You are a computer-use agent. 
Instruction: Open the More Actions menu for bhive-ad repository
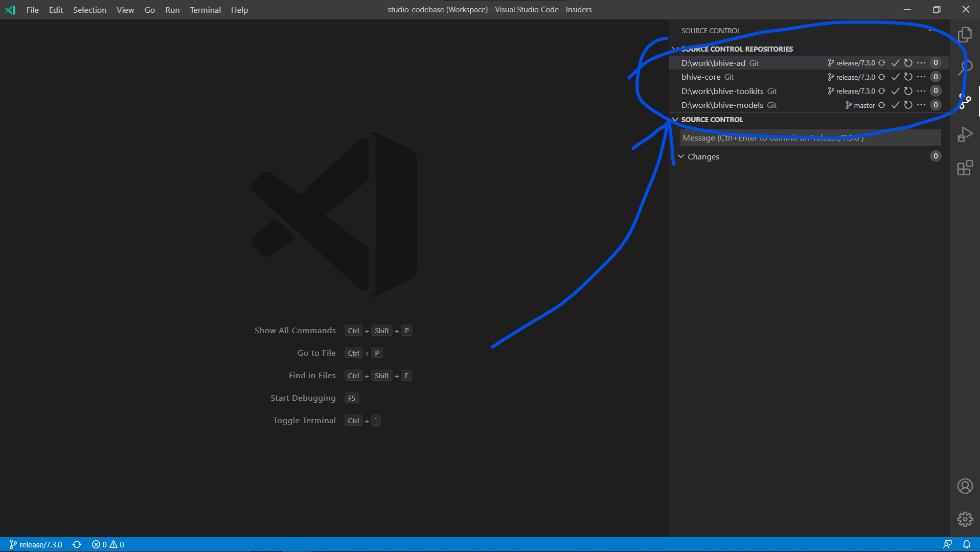pyautogui.click(x=922, y=62)
